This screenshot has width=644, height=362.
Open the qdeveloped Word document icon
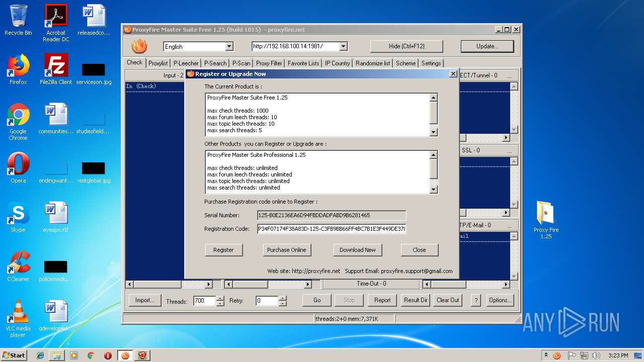(x=56, y=316)
